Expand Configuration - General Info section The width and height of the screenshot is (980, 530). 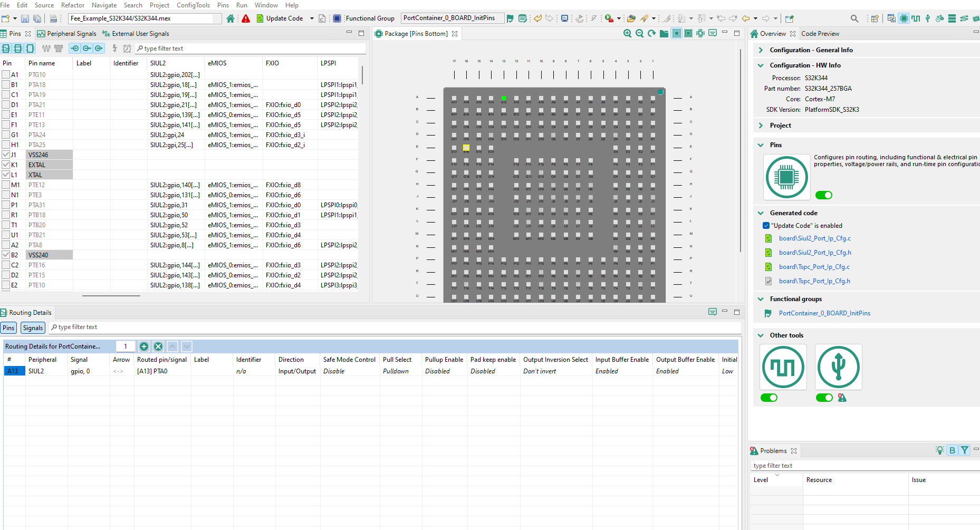pyautogui.click(x=761, y=50)
